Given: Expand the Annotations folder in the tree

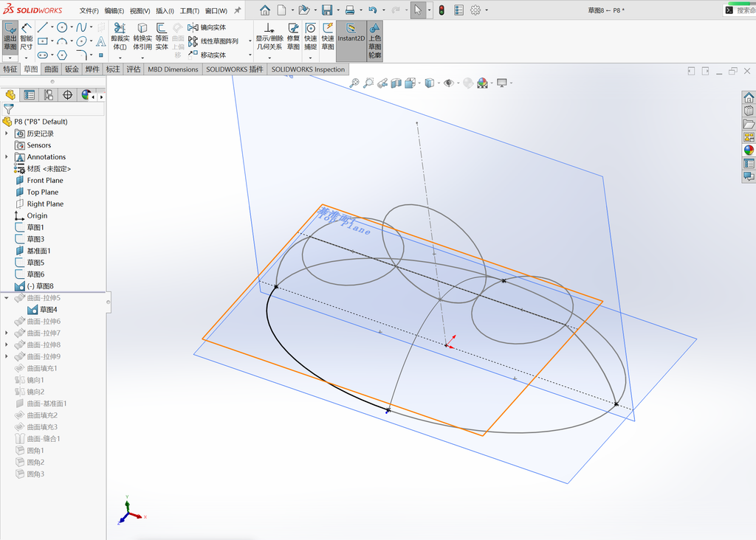Looking at the screenshot, I should [6, 156].
